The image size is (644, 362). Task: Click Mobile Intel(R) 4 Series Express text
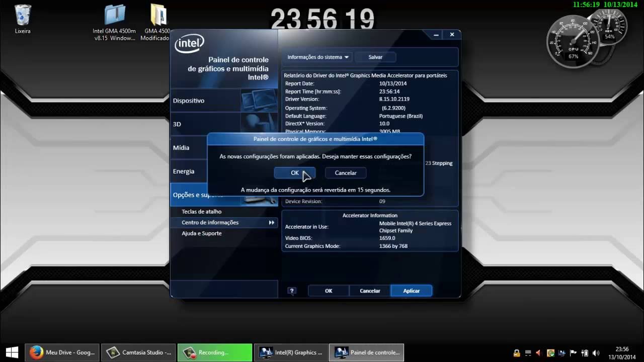(x=415, y=224)
